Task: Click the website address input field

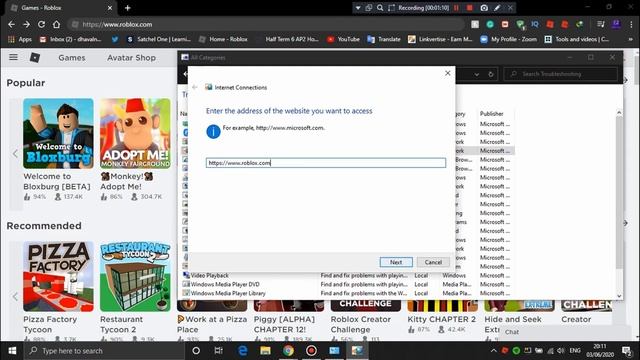Action: (x=326, y=163)
